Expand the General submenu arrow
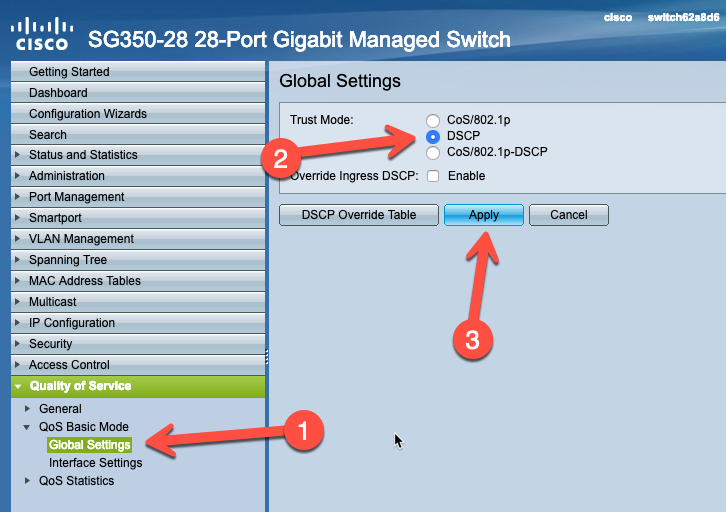Image resolution: width=726 pixels, height=512 pixels. click(27, 409)
